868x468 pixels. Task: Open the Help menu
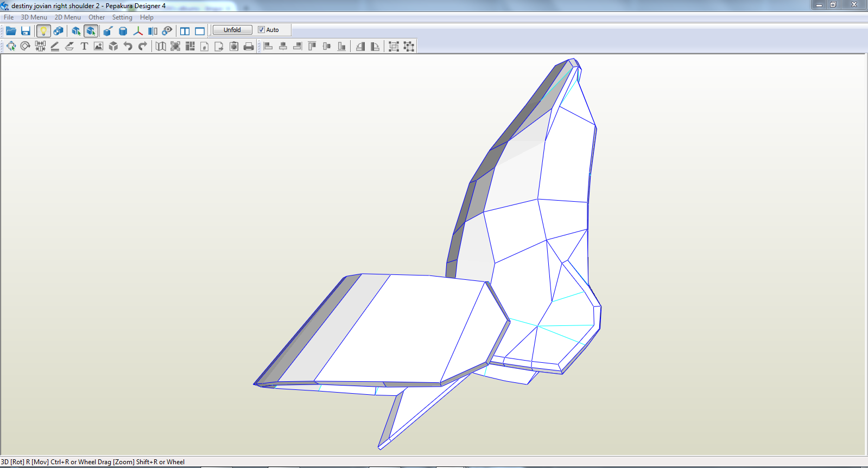pyautogui.click(x=147, y=17)
